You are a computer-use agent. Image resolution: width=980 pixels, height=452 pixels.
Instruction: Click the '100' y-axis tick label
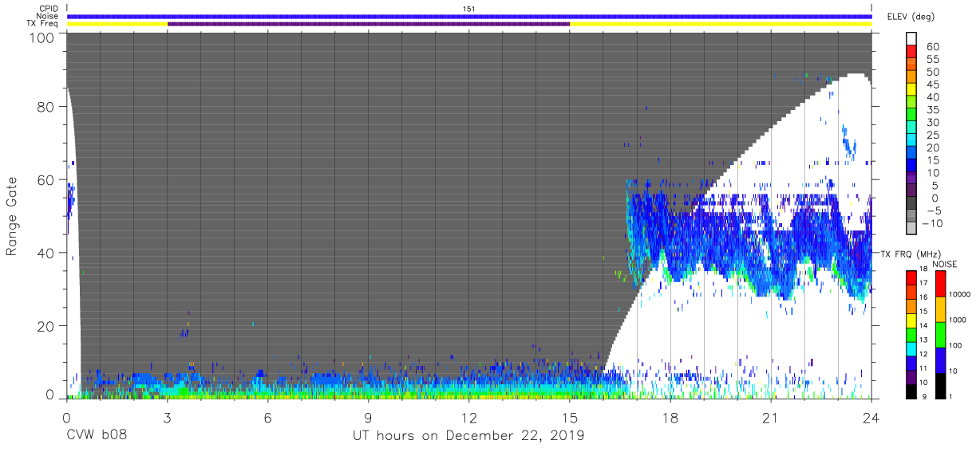tap(43, 38)
